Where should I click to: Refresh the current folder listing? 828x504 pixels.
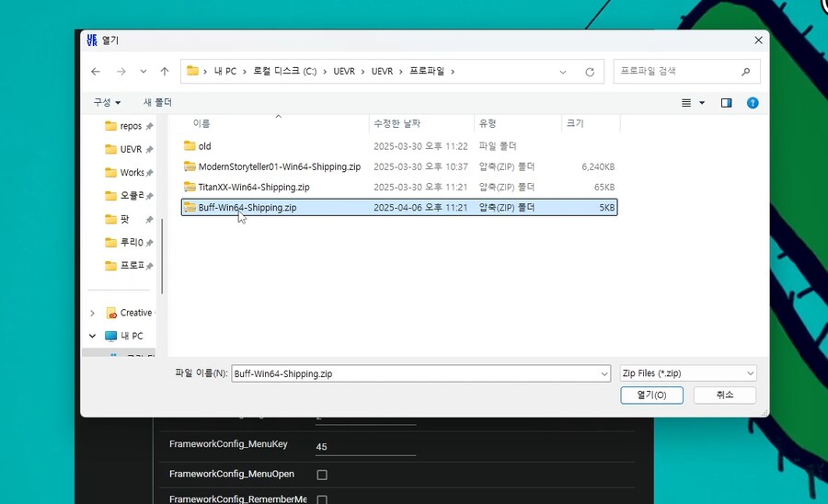pyautogui.click(x=590, y=72)
